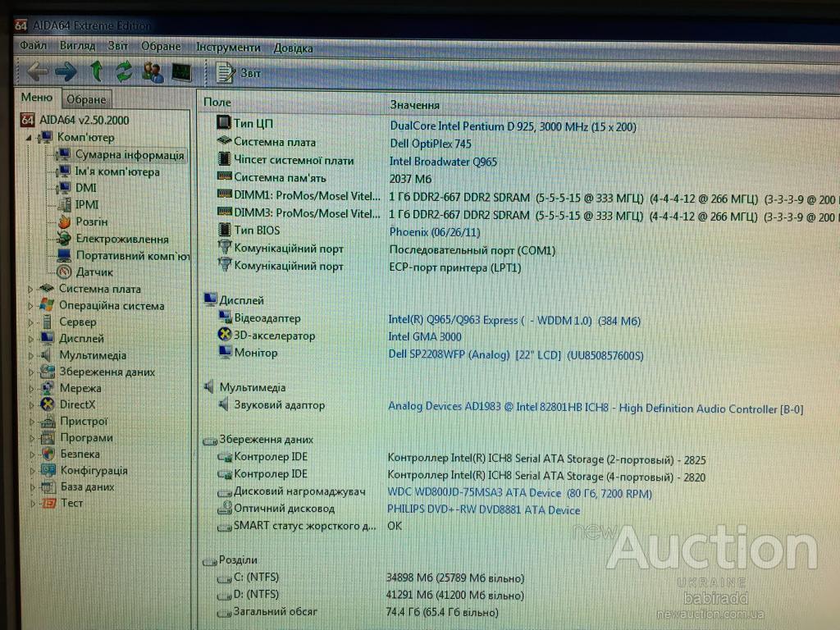
Task: Expand the Збереження даних tree node
Action: point(31,372)
